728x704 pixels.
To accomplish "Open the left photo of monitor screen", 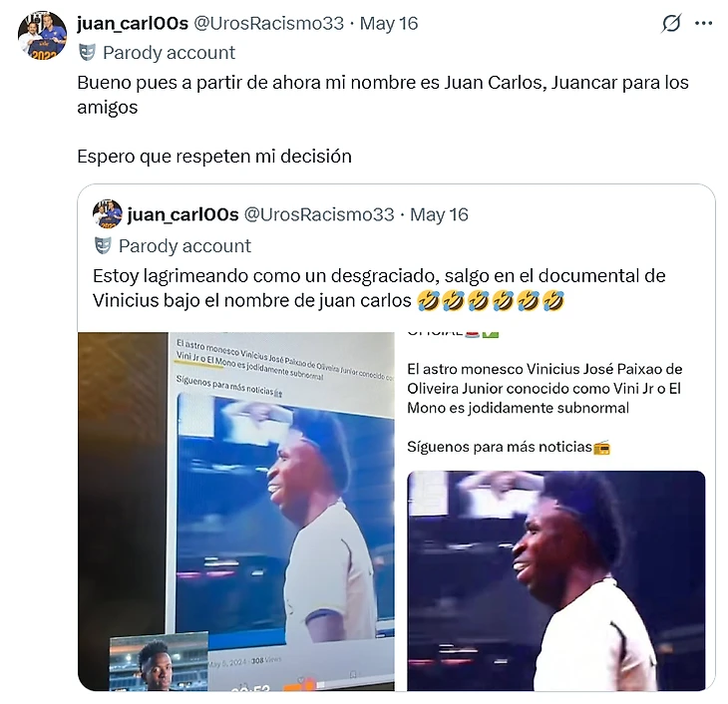I will (x=236, y=512).
